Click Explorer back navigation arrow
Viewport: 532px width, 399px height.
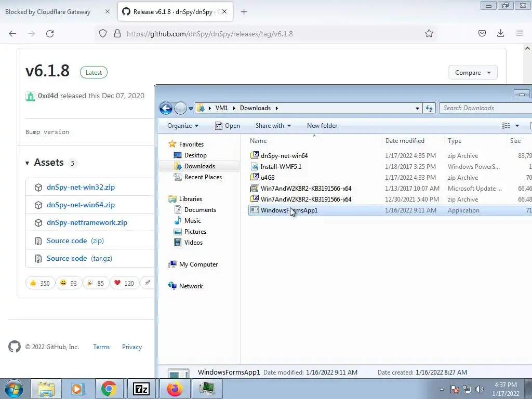pos(166,108)
